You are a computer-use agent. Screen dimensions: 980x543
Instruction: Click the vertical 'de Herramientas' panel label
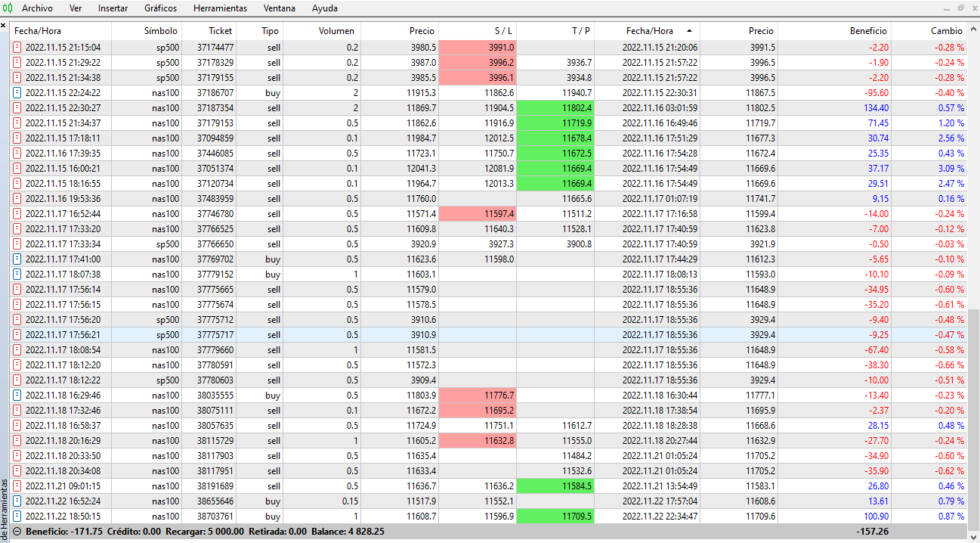(4, 508)
